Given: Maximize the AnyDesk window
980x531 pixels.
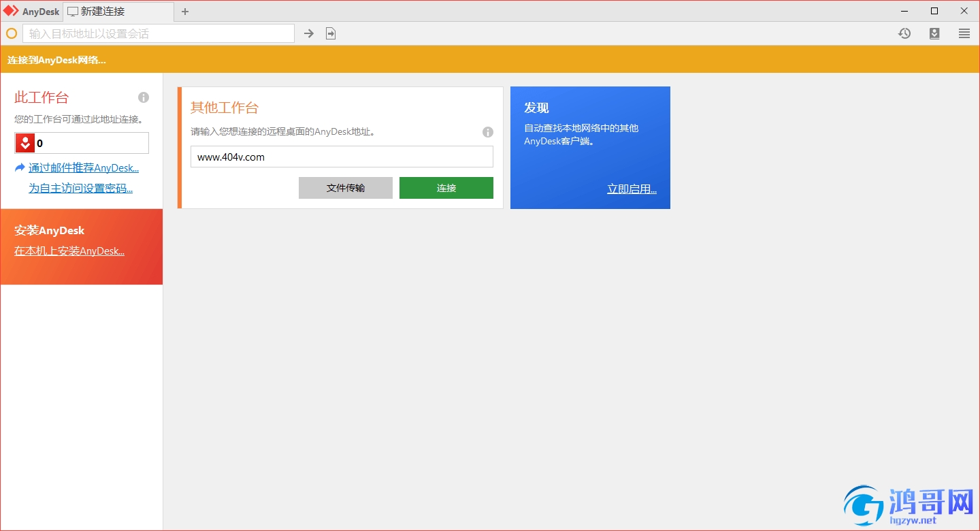Looking at the screenshot, I should [934, 11].
